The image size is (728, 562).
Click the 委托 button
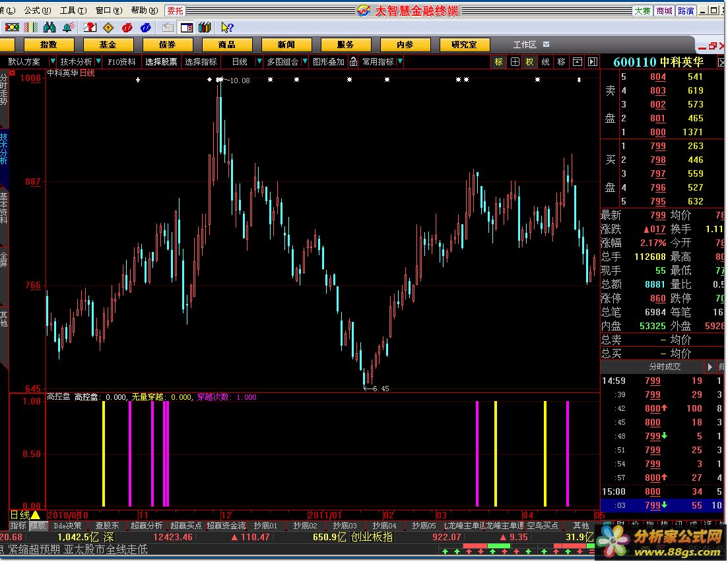[x=175, y=10]
